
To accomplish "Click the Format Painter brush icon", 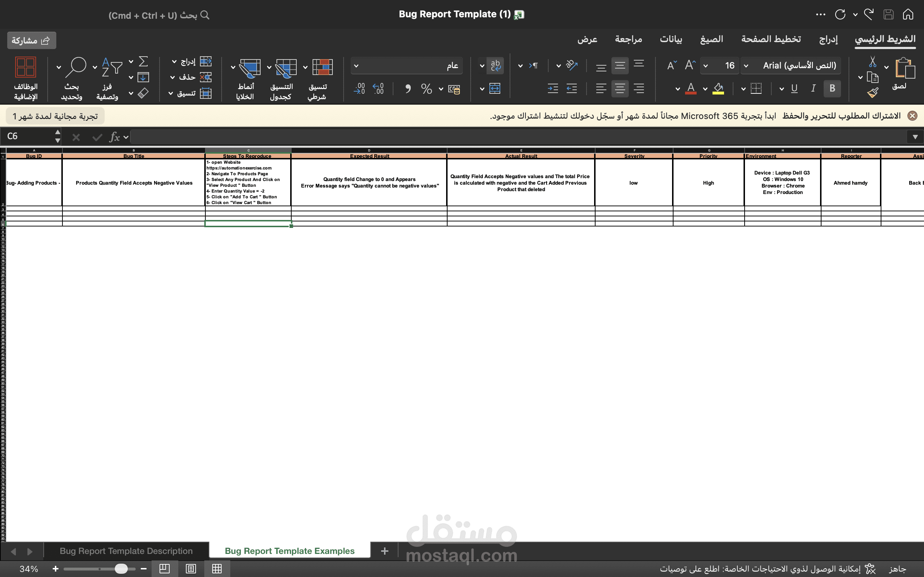I will tap(872, 93).
